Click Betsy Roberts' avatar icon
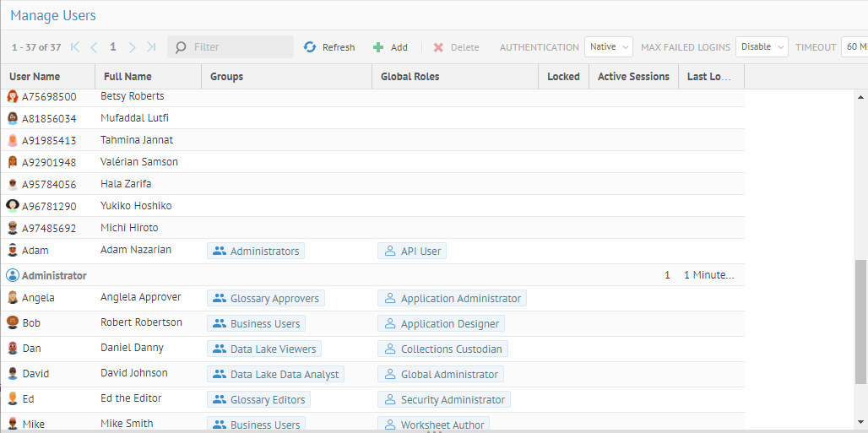The image size is (868, 433). point(13,96)
